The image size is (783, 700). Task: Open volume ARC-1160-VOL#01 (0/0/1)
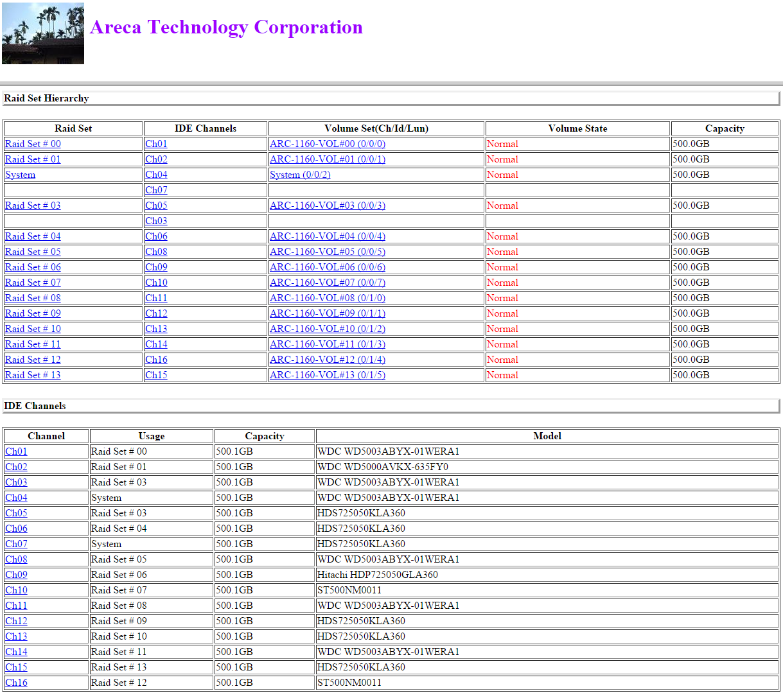click(x=328, y=159)
